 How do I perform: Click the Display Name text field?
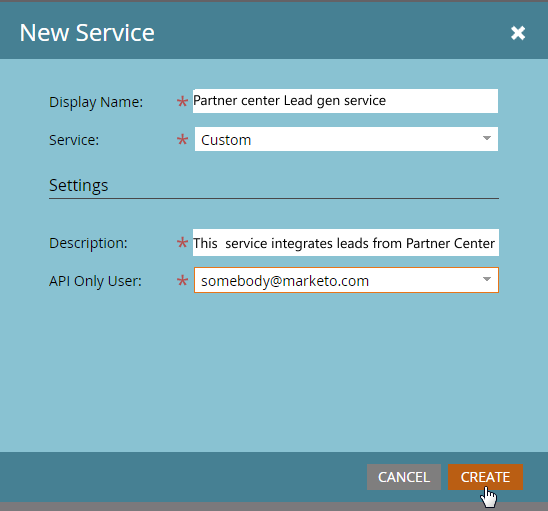pos(345,101)
